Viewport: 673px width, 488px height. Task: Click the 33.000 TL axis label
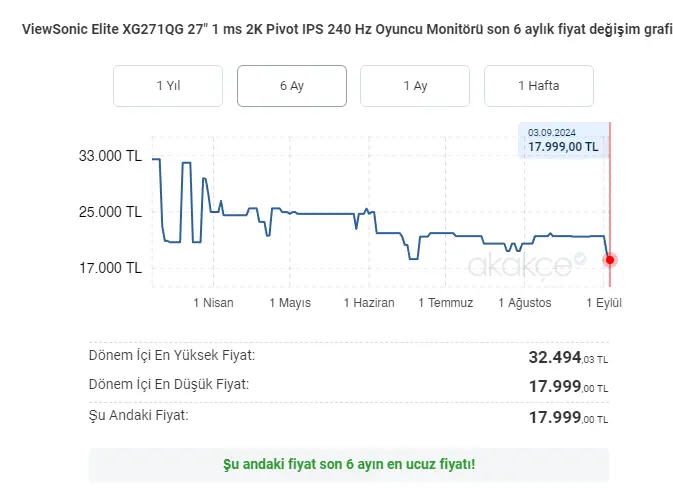[110, 156]
